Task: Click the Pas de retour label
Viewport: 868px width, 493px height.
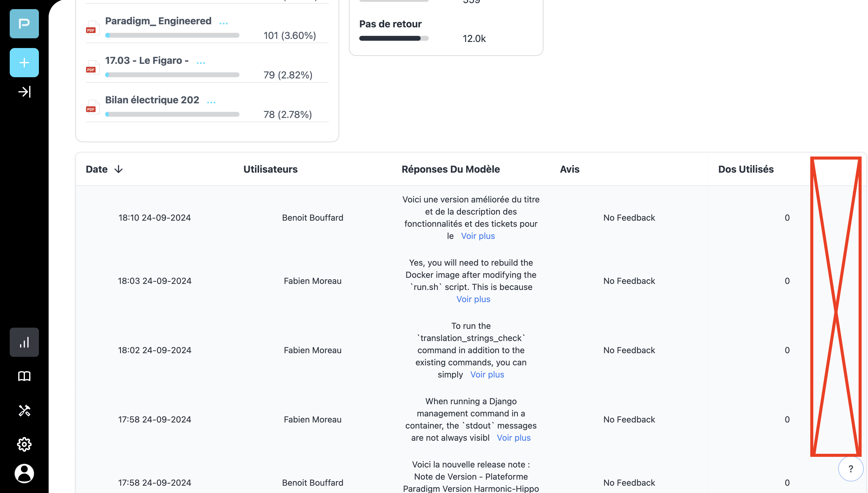Action: click(390, 24)
